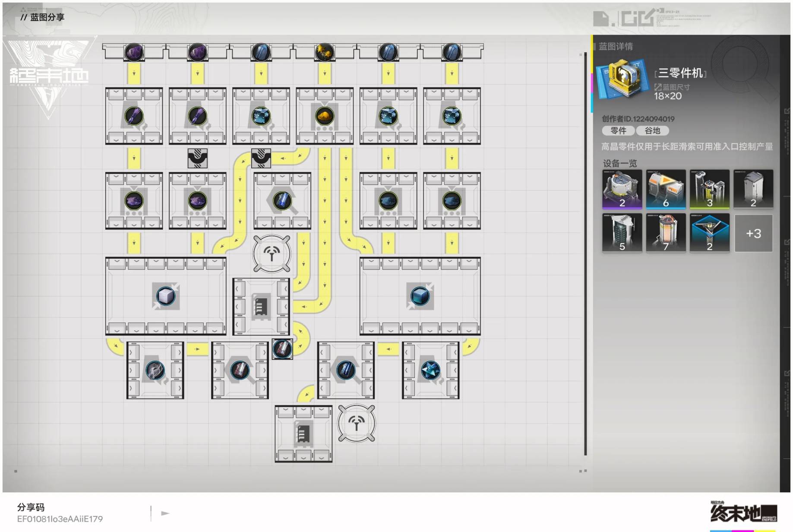Select the left conveyor bridge piece
This screenshot has width=793, height=532.
click(198, 158)
